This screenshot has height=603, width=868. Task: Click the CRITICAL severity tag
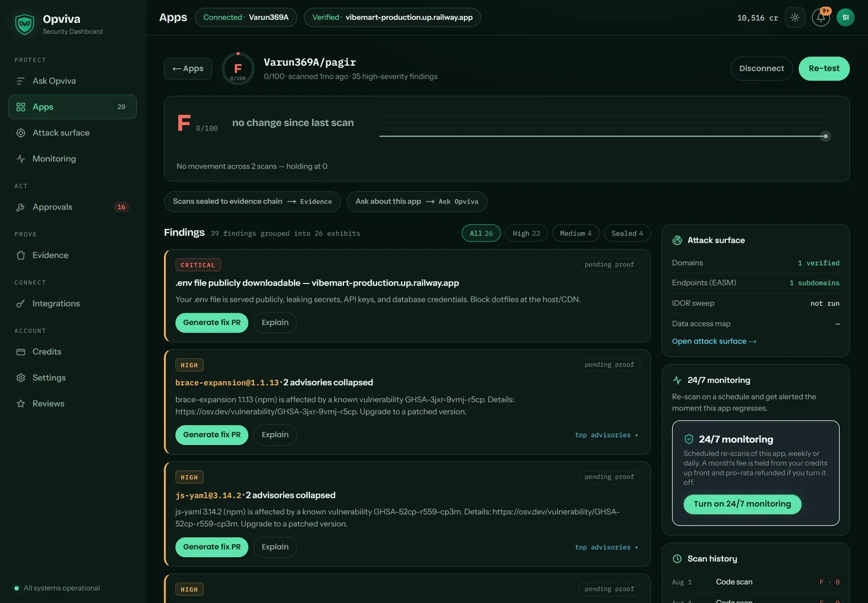[x=198, y=266]
